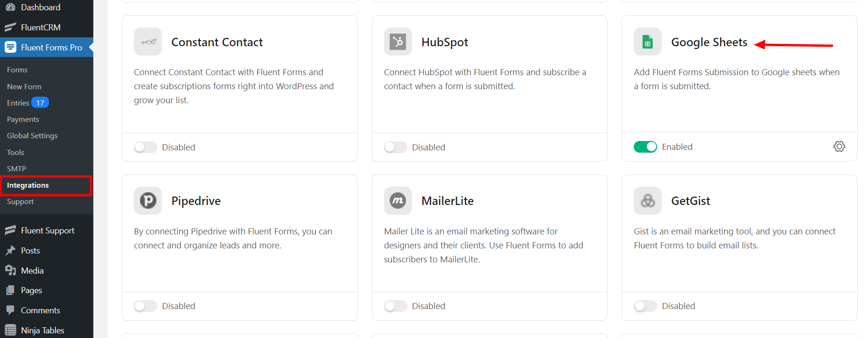
Task: Switch on the Constant Contact integration
Action: pos(145,147)
